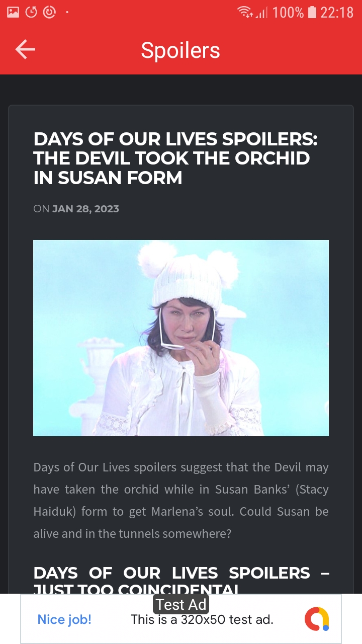
Task: Tap the Spoilers header title
Action: click(180, 50)
